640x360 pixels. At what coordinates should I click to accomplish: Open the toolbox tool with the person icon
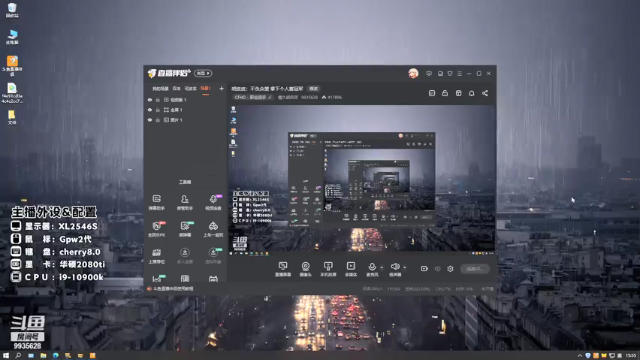click(184, 202)
